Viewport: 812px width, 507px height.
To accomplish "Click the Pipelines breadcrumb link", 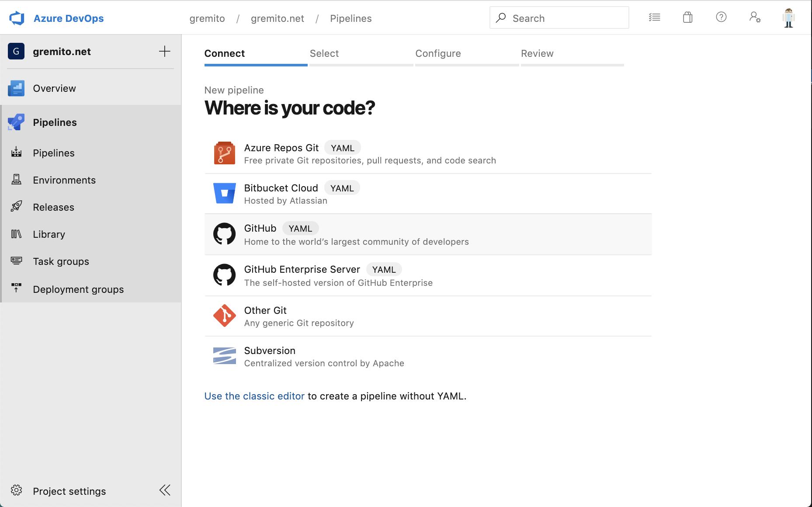I will 351,18.
